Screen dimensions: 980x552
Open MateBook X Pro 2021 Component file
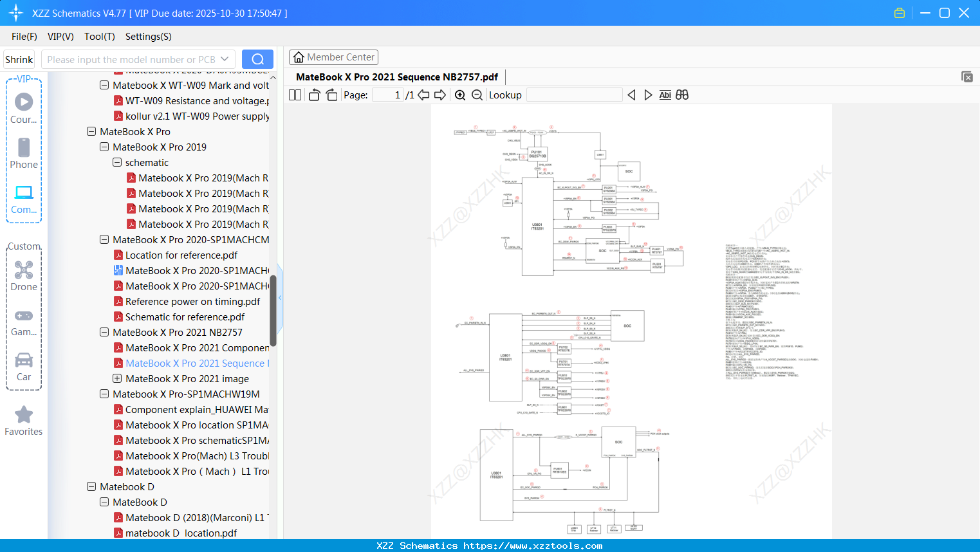point(198,347)
